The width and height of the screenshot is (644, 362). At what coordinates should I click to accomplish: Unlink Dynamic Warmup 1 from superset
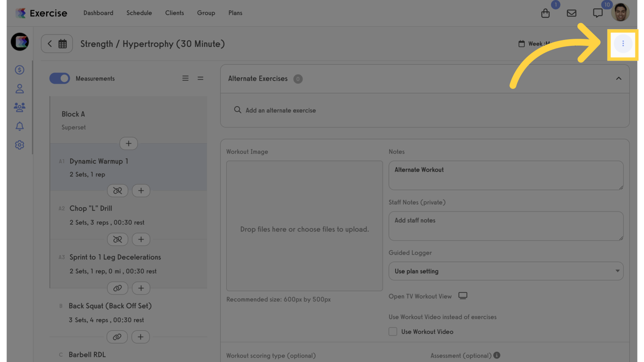(117, 190)
